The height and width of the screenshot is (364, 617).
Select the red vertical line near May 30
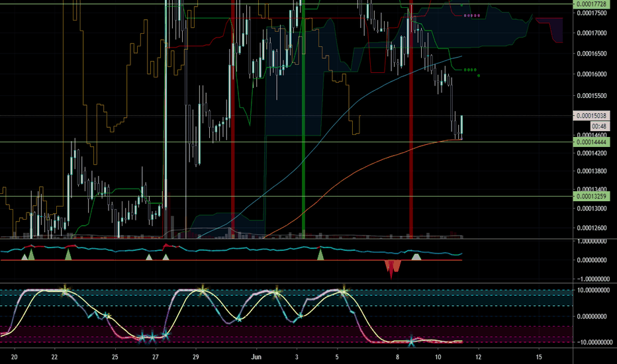click(233, 118)
